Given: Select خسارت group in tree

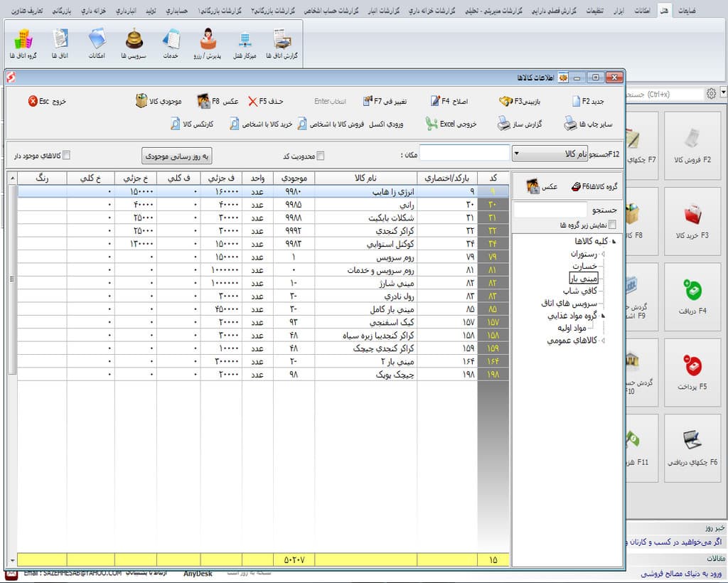Looking at the screenshot, I should (584, 266).
